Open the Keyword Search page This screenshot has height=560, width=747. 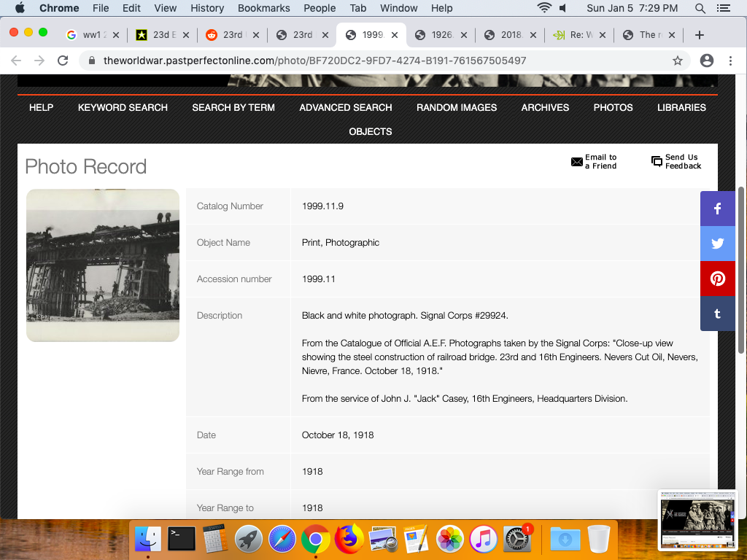point(123,107)
